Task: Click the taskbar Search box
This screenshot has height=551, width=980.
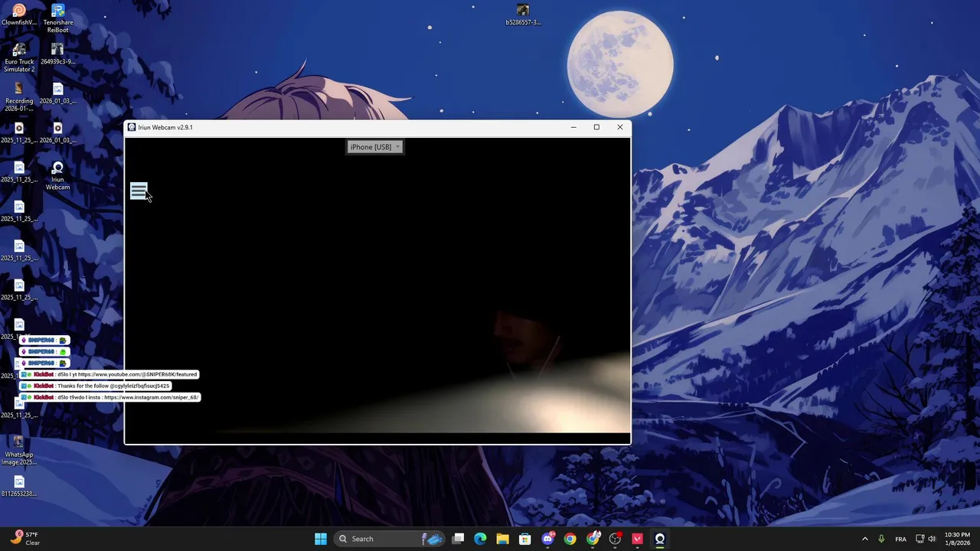Action: (x=390, y=539)
